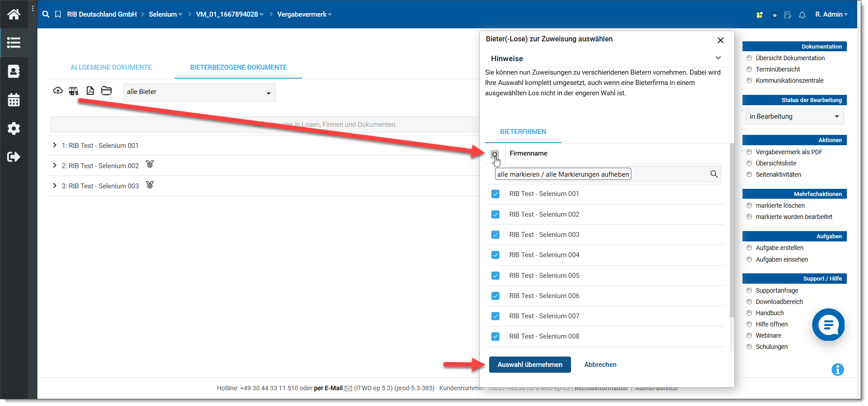Click the yellow tiles dashboard icon
This screenshot has height=406, width=868.
760,15
